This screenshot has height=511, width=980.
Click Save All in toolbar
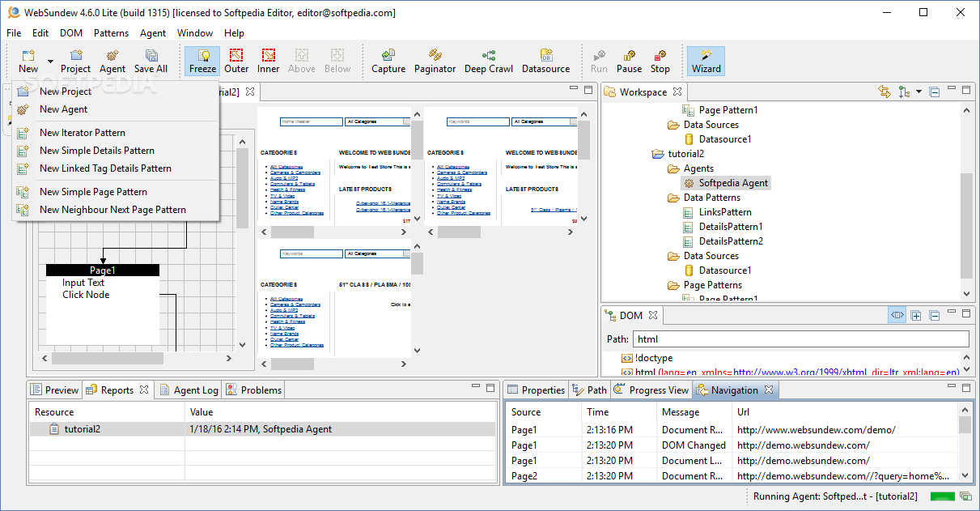[x=151, y=61]
